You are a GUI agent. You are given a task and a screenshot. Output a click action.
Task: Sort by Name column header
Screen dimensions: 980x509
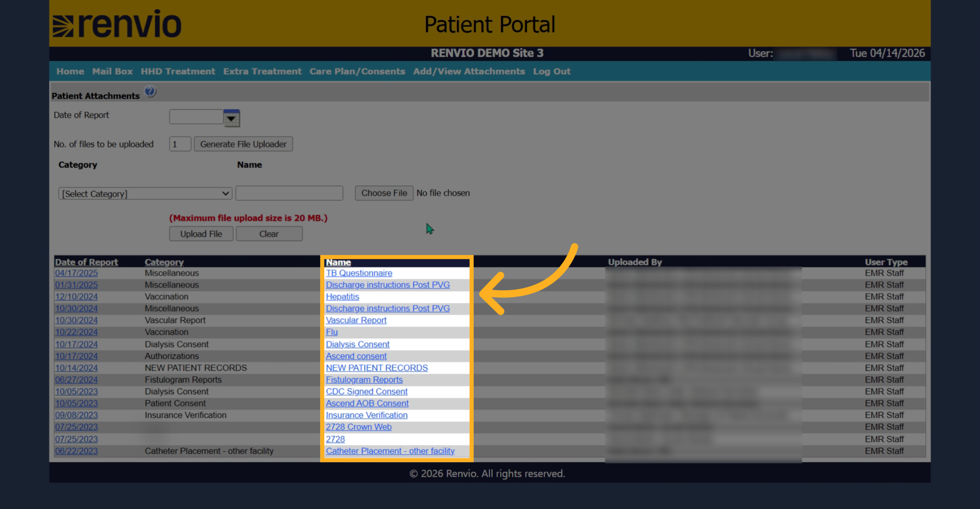[x=338, y=262]
